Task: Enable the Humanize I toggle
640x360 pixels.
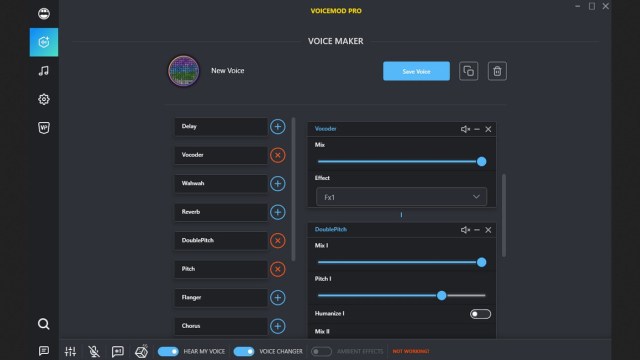Action: tap(480, 314)
